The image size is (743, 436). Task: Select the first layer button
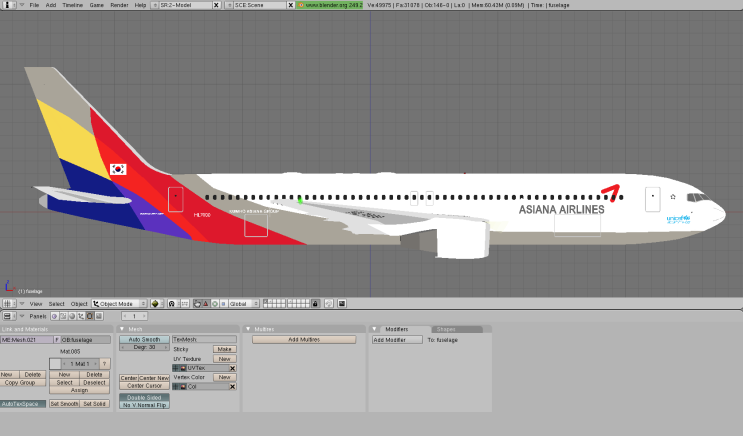(266, 301)
